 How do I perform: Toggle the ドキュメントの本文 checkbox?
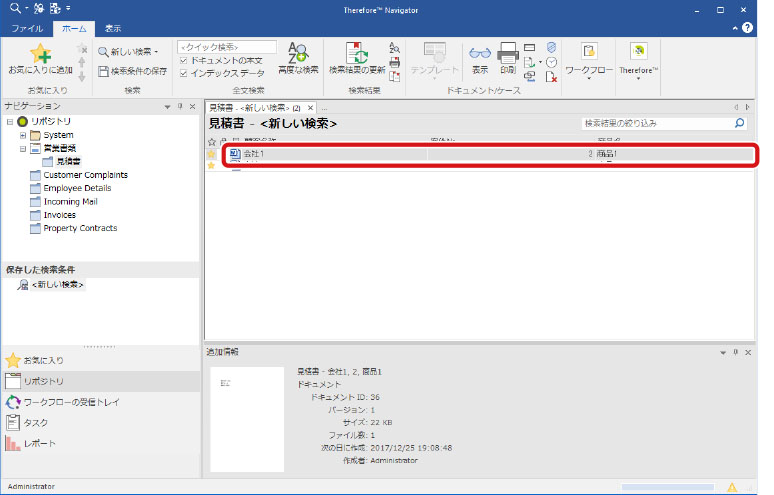point(182,61)
